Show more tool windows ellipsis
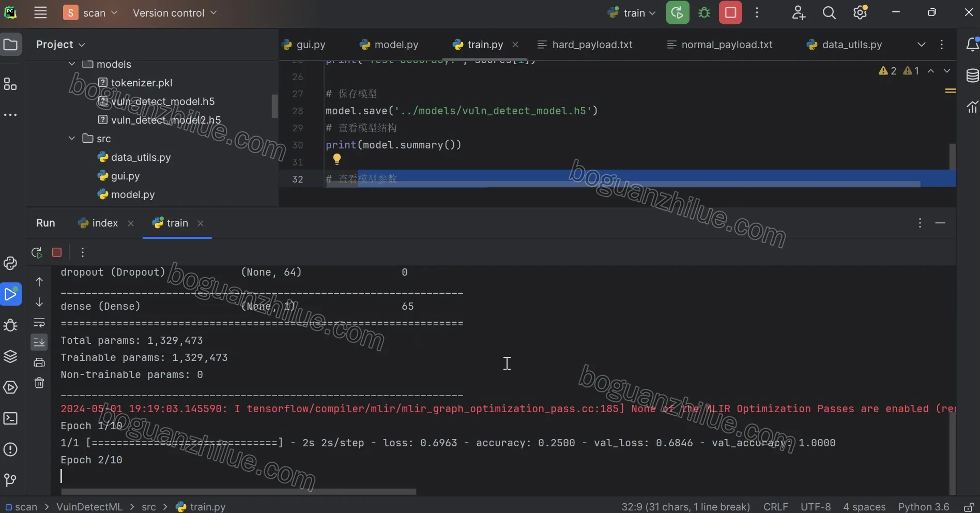The height and width of the screenshot is (513, 980). click(x=10, y=114)
